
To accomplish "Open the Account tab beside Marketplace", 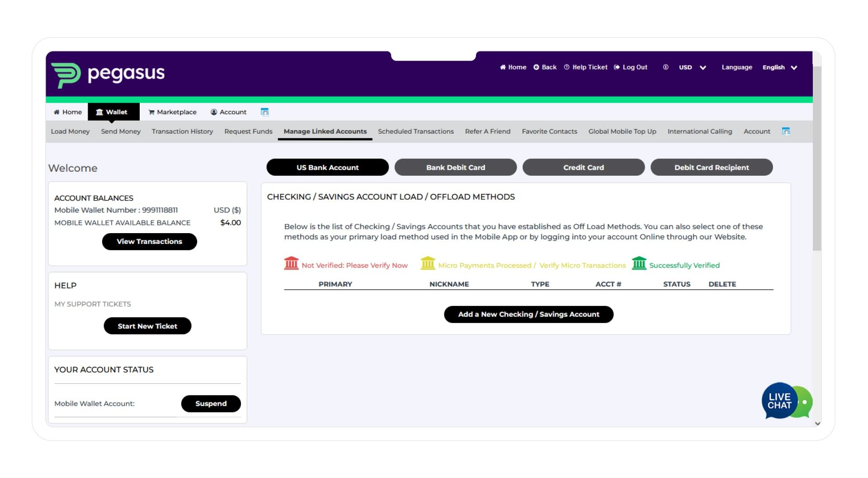I will point(229,112).
